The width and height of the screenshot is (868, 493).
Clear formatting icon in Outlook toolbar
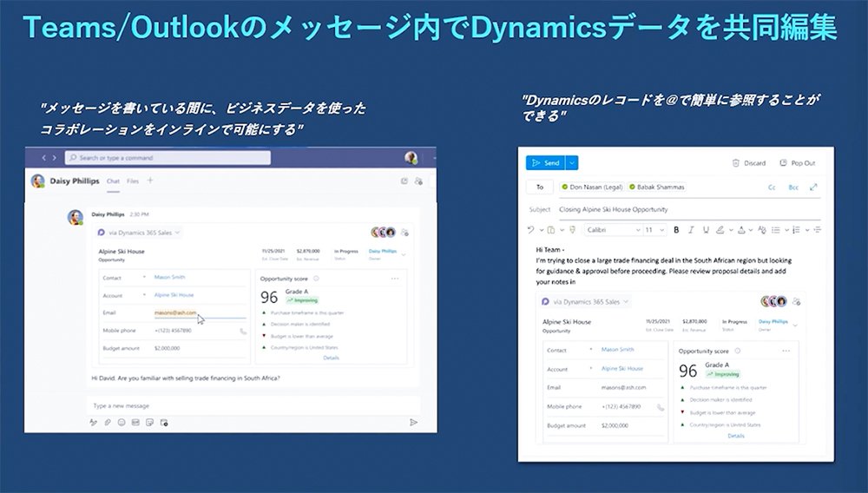pyautogui.click(x=762, y=230)
